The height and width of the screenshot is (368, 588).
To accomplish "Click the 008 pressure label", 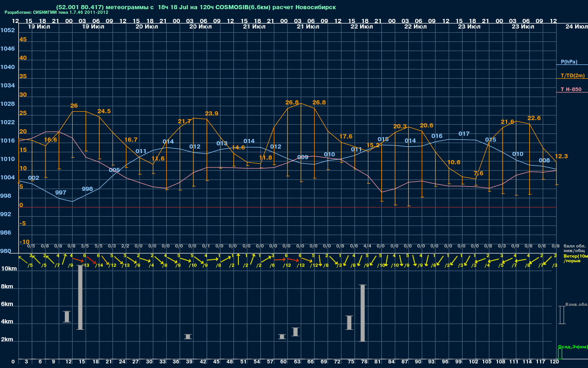I will 544,161.
